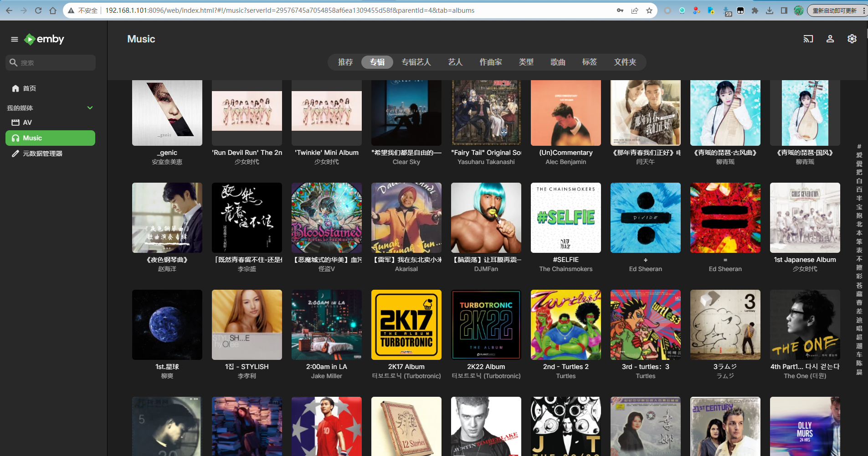Open the #SELFIE album cover

coord(566,218)
